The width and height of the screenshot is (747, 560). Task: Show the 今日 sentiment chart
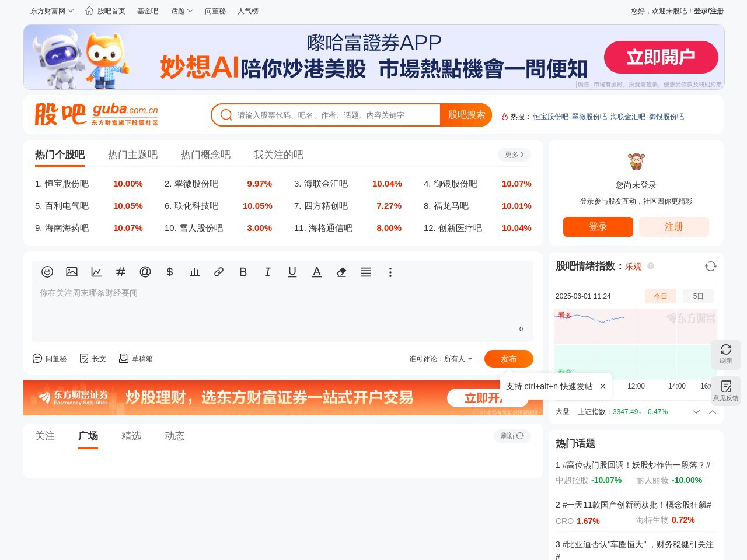(660, 296)
